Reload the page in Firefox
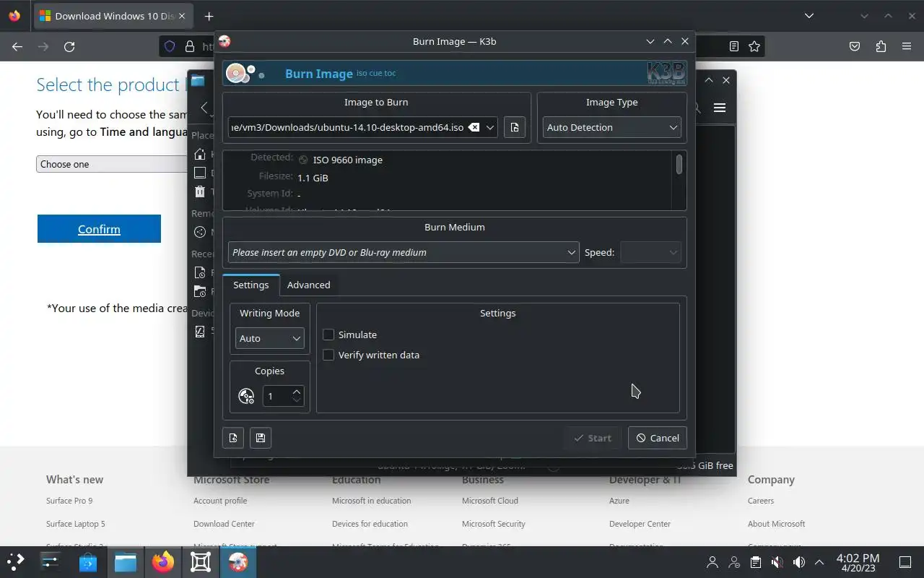 (x=69, y=46)
